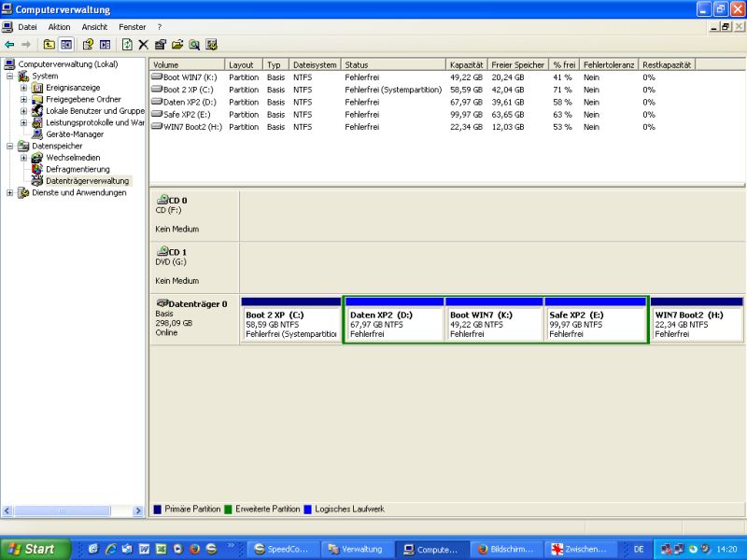Click Logisches Laufwerk blue legend swatch
The image size is (747, 560).
pos(307,509)
